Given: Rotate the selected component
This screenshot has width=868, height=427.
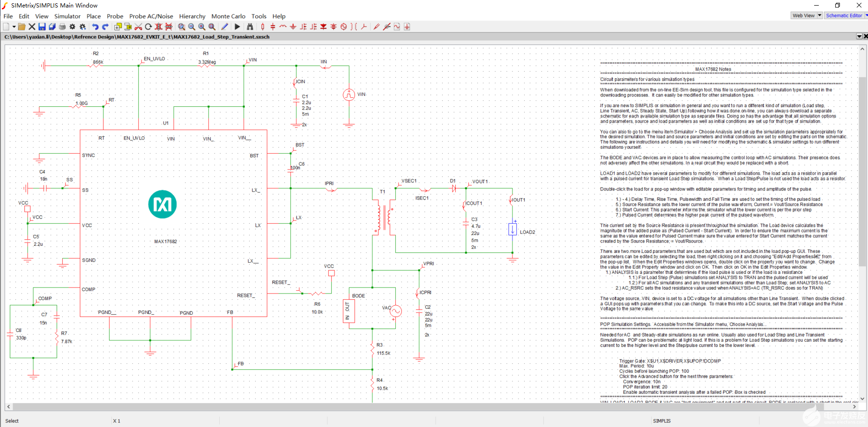Looking at the screenshot, I should (x=148, y=27).
